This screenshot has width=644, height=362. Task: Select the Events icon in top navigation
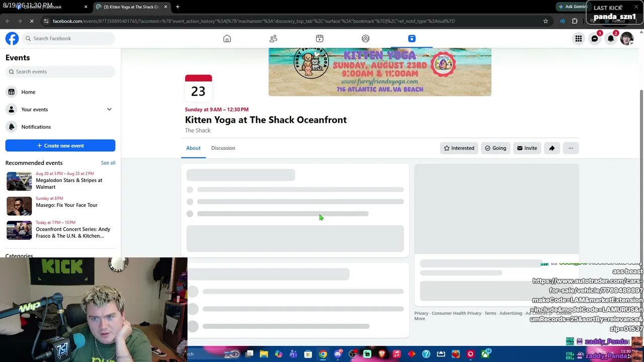pyautogui.click(x=412, y=39)
